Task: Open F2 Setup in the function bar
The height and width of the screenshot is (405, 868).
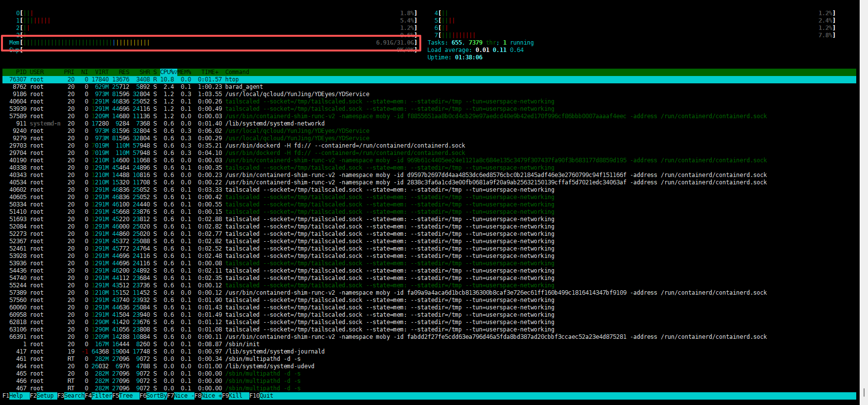Action: (44, 396)
